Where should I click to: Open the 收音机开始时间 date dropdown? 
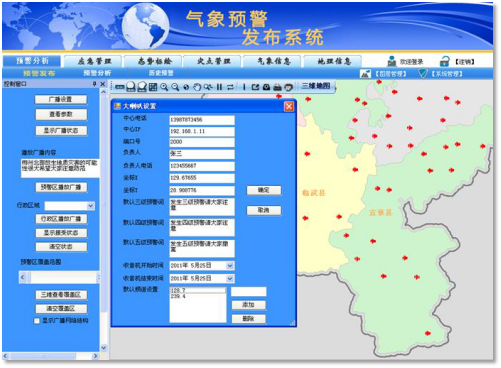point(230,266)
